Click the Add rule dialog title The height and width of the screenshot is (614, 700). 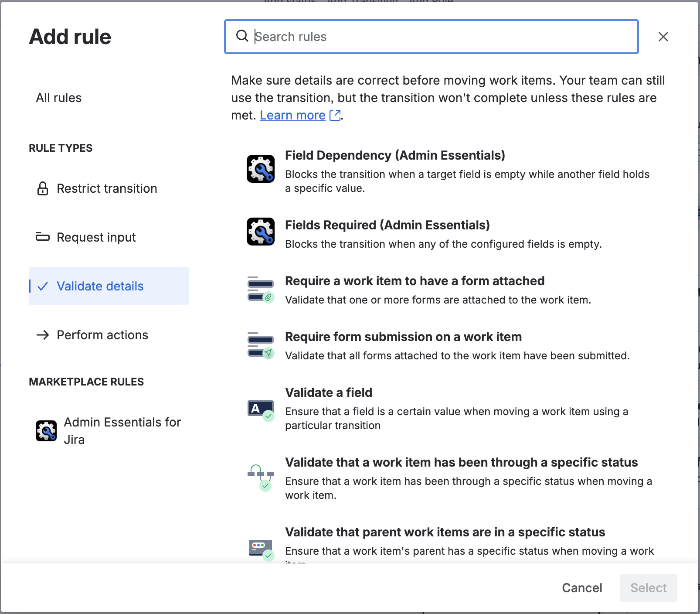(x=70, y=37)
